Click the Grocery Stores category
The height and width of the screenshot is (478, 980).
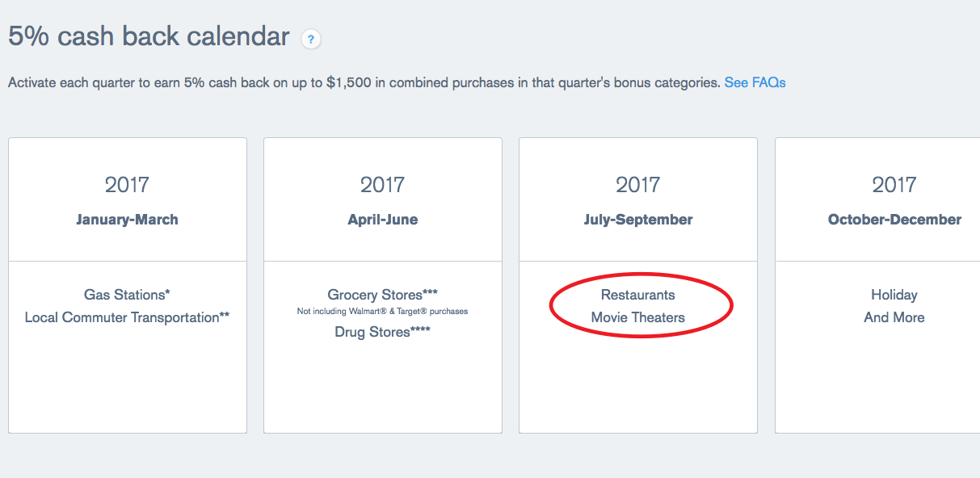[x=383, y=295]
